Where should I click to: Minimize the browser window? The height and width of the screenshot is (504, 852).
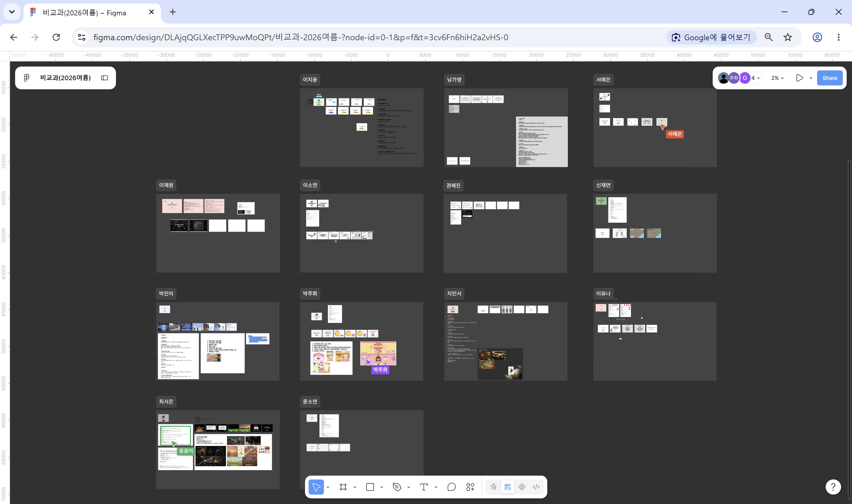[785, 12]
